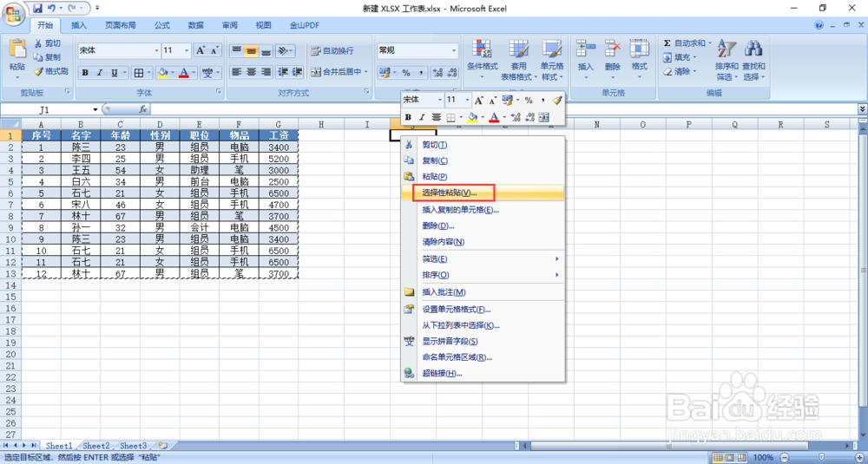Viewport: 868px width, 464px height.
Task: Switch to the Data (数据) tab
Action: point(195,25)
